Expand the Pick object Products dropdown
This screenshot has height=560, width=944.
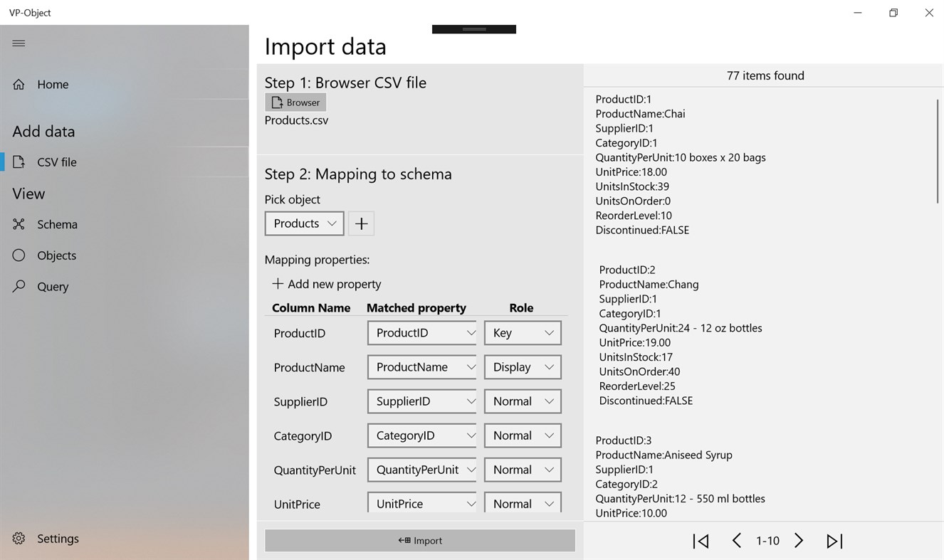304,223
